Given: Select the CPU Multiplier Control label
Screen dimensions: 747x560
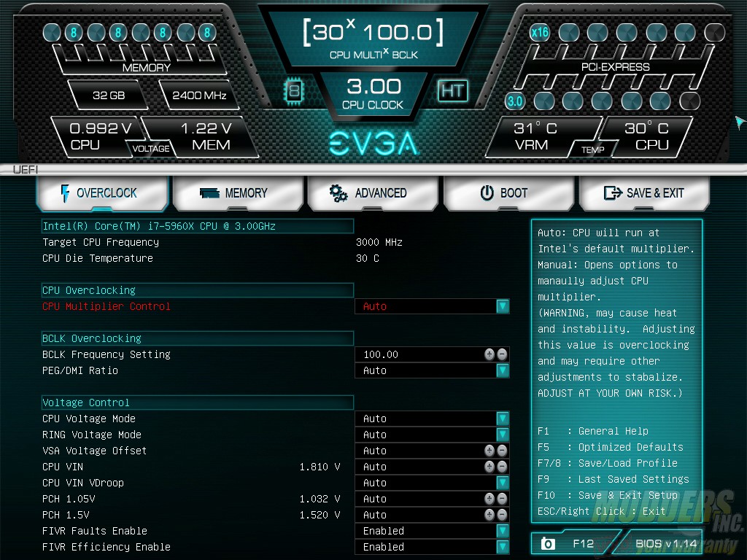Looking at the screenshot, I should (107, 306).
